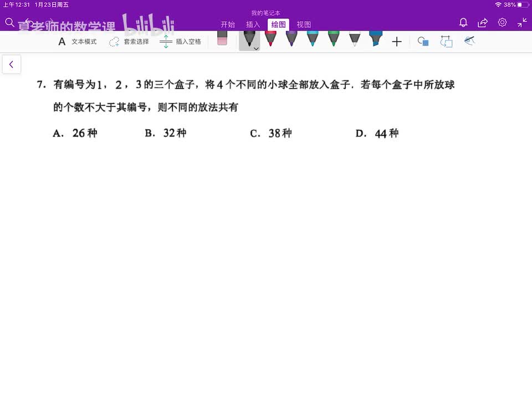
Task: Choose the green pen tool
Action: point(334,39)
